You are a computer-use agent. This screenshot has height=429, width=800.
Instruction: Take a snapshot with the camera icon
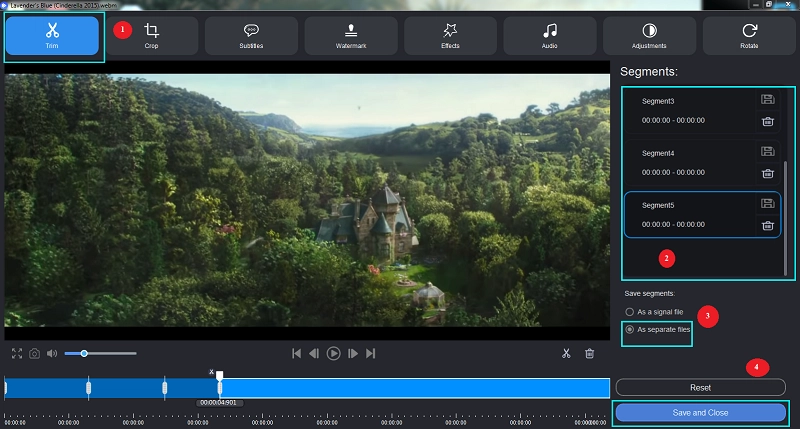coord(34,353)
